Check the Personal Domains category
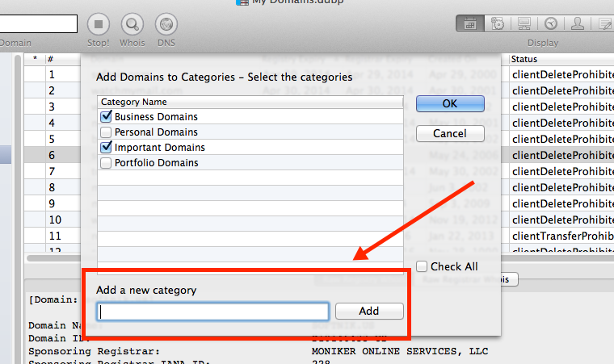 pos(106,132)
